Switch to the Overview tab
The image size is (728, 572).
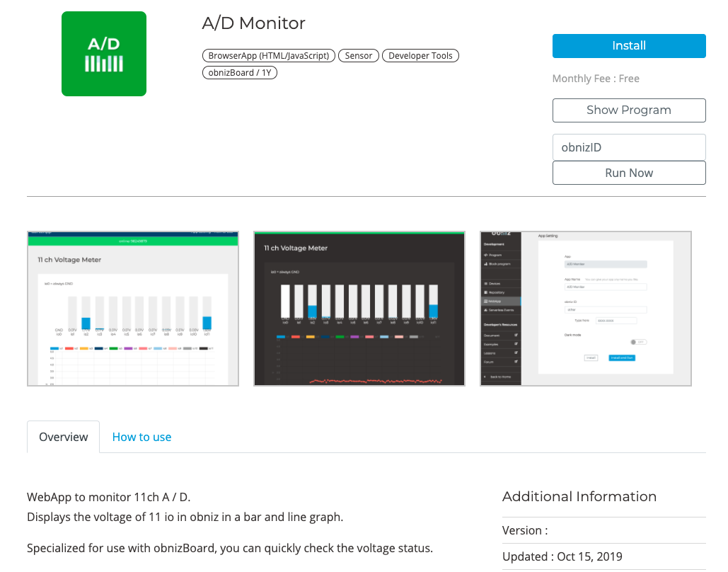63,437
